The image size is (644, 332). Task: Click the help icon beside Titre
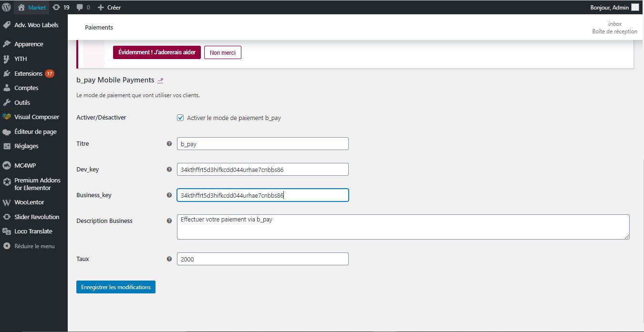click(x=169, y=143)
